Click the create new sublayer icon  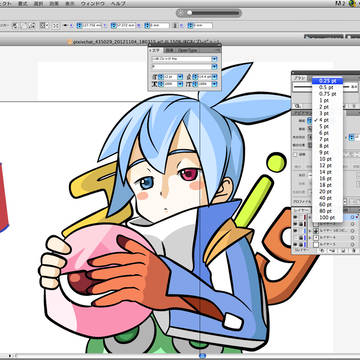tap(332, 251)
